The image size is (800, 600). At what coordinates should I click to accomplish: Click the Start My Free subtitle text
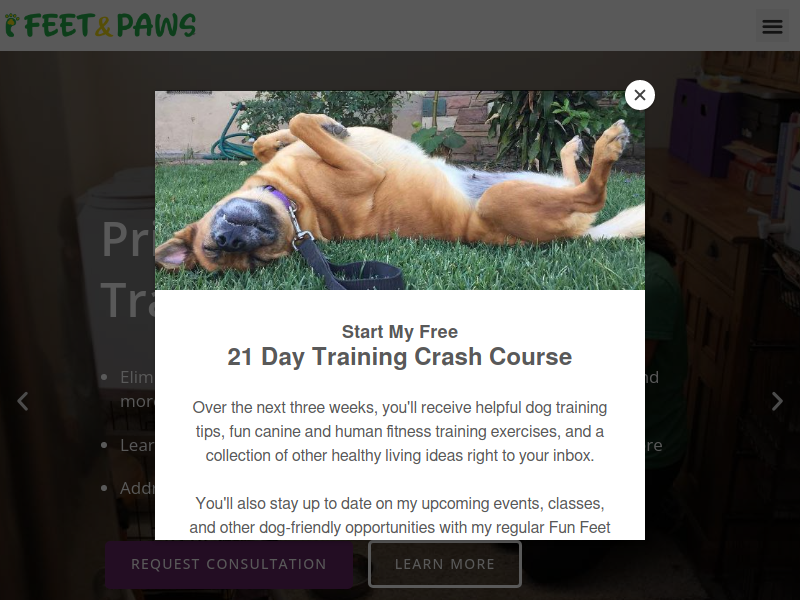click(x=400, y=332)
